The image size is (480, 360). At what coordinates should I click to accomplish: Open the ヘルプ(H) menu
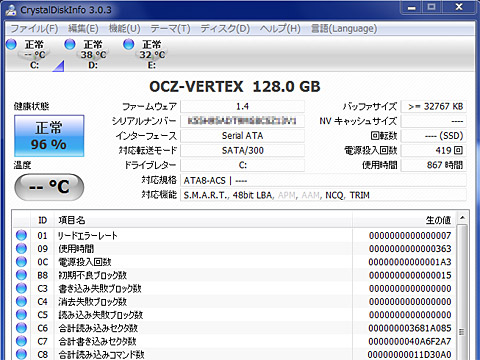[280, 29]
